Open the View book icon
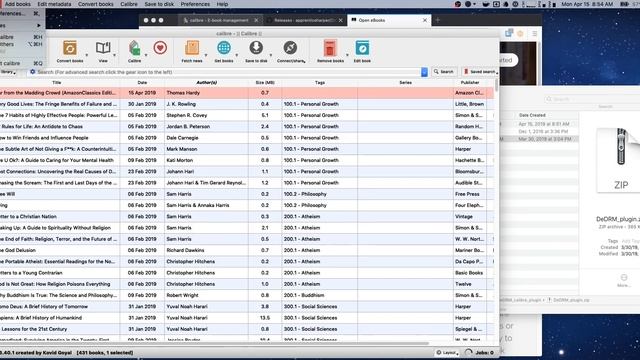 point(103,48)
